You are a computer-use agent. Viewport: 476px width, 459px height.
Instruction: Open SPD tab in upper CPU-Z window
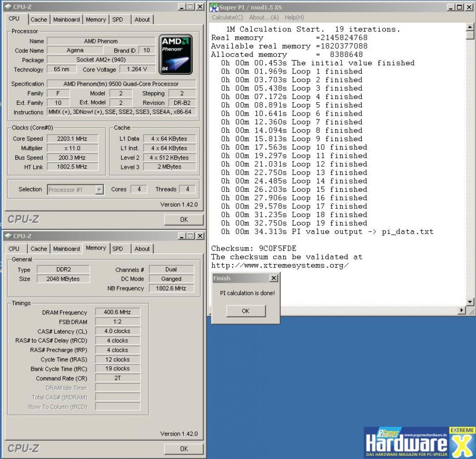click(117, 19)
